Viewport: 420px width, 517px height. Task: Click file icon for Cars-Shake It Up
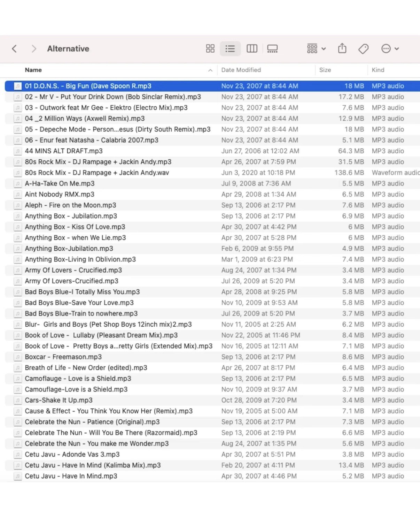tap(17, 400)
